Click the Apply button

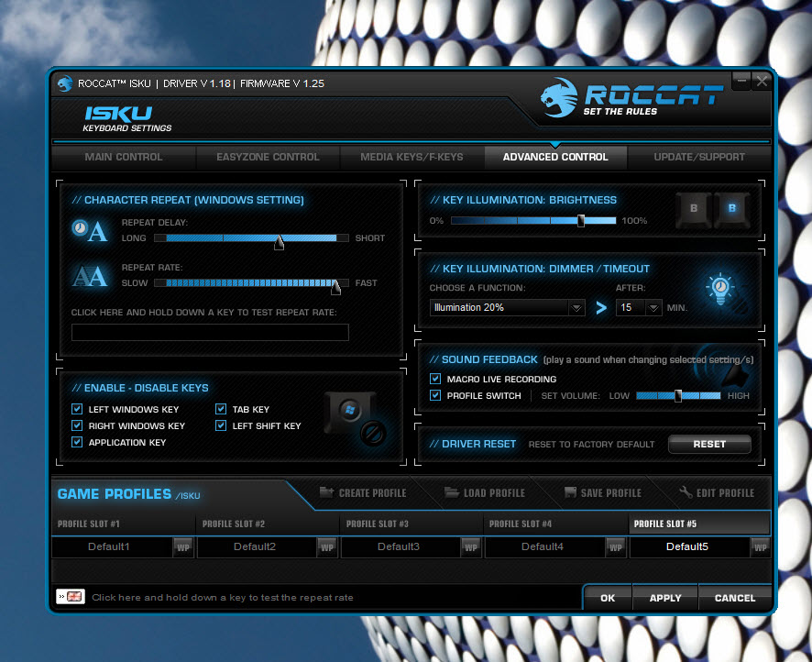coord(665,598)
